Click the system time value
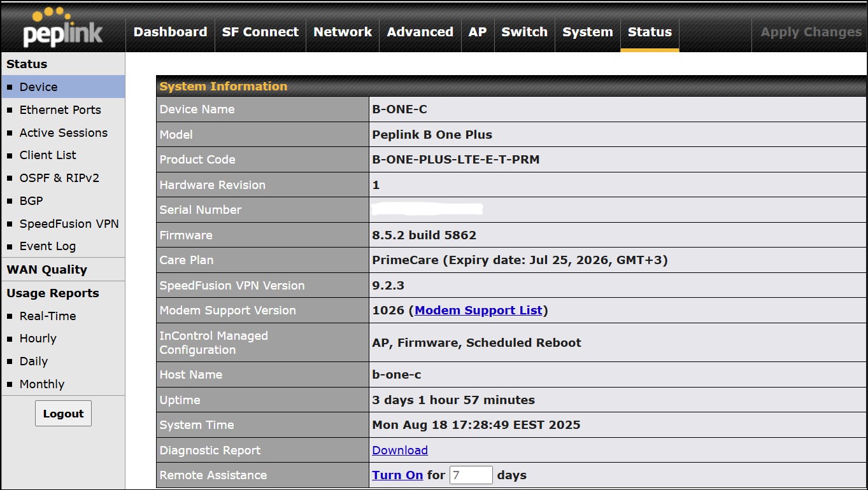The width and height of the screenshot is (868, 490). pos(476,425)
